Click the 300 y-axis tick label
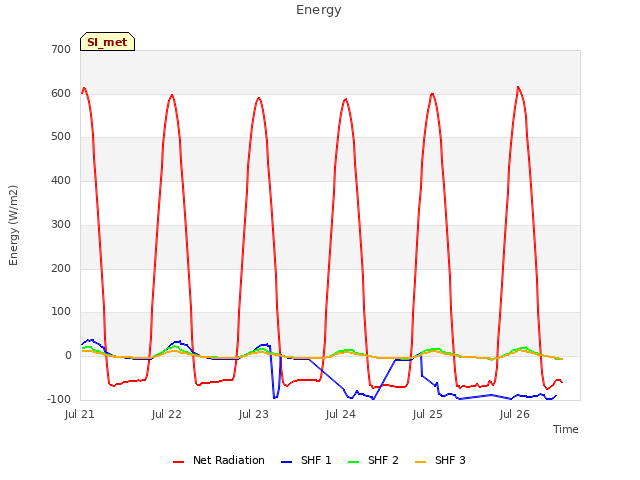Image resolution: width=640 pixels, height=480 pixels. click(x=61, y=224)
